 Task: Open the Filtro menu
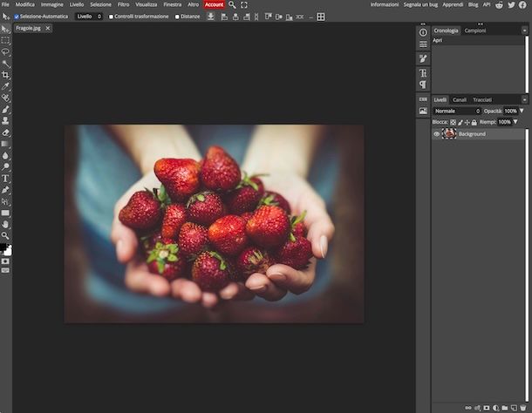[124, 4]
